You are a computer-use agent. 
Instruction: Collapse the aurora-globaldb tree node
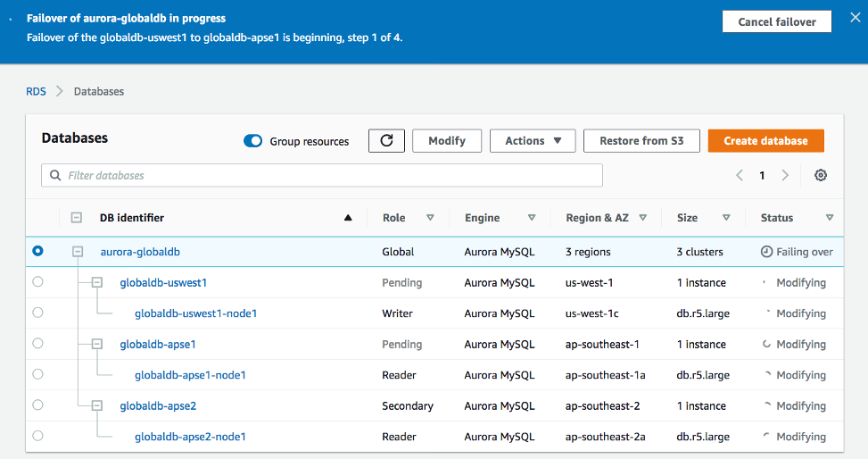[78, 252]
